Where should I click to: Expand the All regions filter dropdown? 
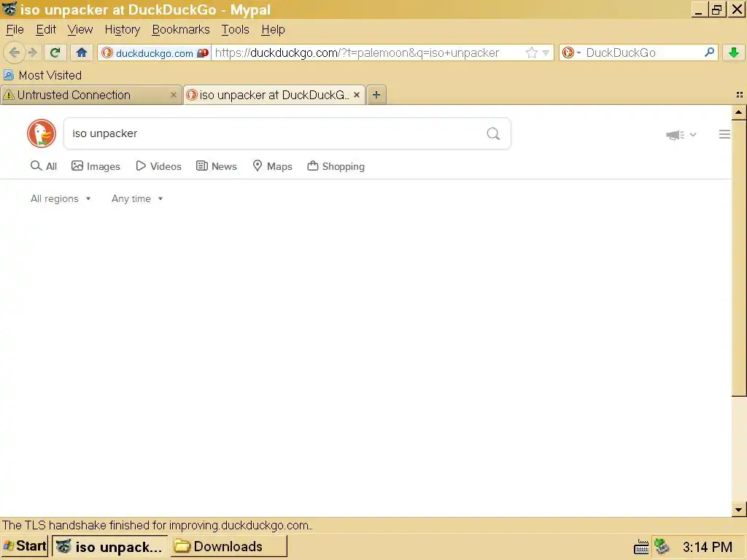[61, 198]
